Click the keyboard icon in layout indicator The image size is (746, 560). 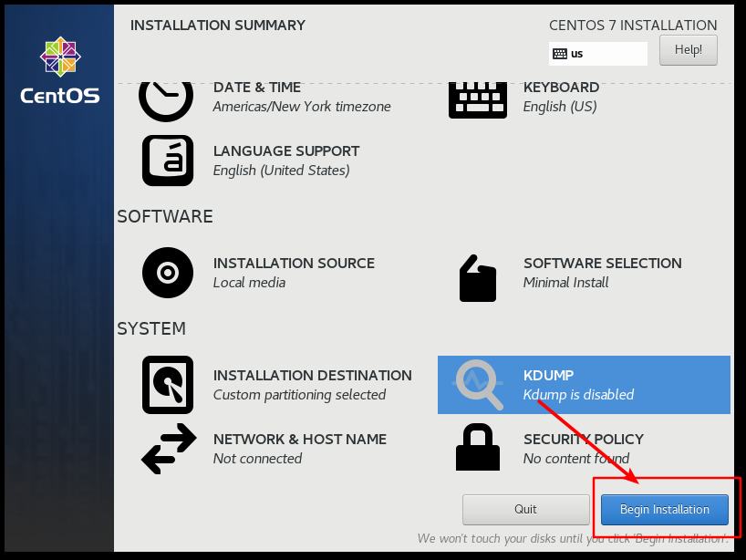tap(560, 54)
